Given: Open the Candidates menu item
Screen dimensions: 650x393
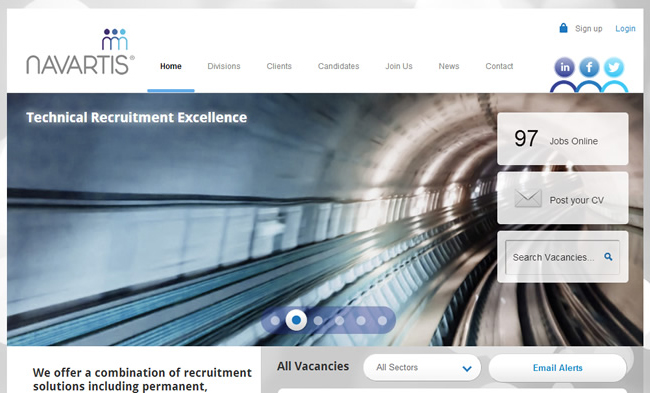Looking at the screenshot, I should (x=338, y=66).
